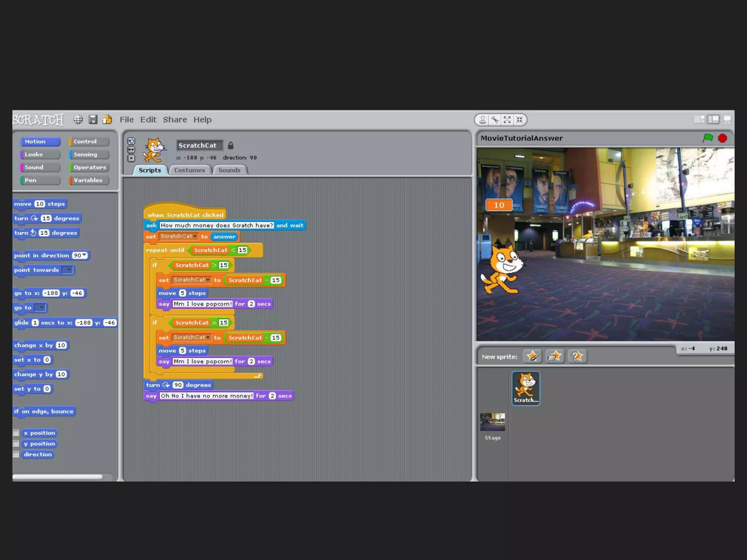Screen dimensions: 747x560
Task: Click the save project floppy icon
Action: click(x=93, y=120)
